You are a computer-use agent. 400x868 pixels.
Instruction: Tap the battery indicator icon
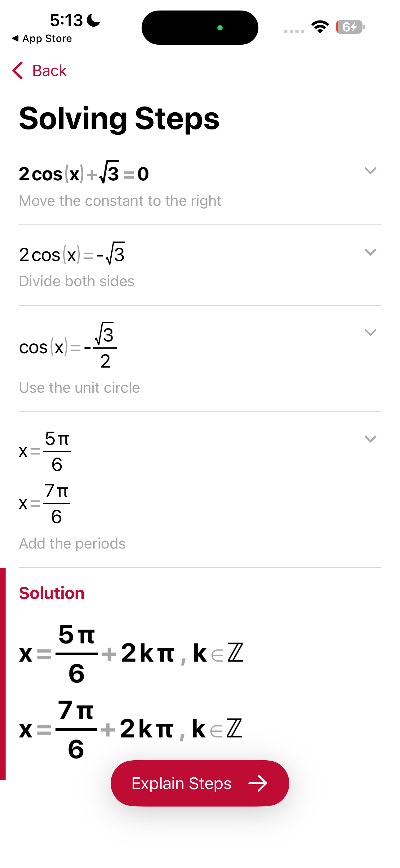(x=350, y=27)
